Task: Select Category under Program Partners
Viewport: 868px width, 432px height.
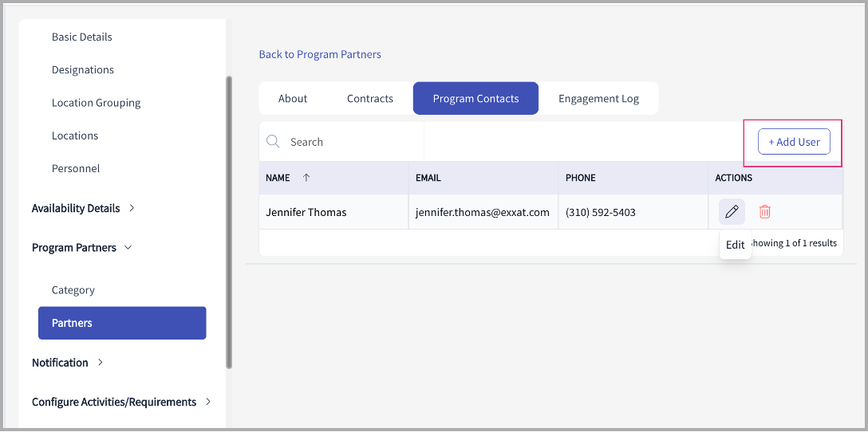Action: point(73,290)
